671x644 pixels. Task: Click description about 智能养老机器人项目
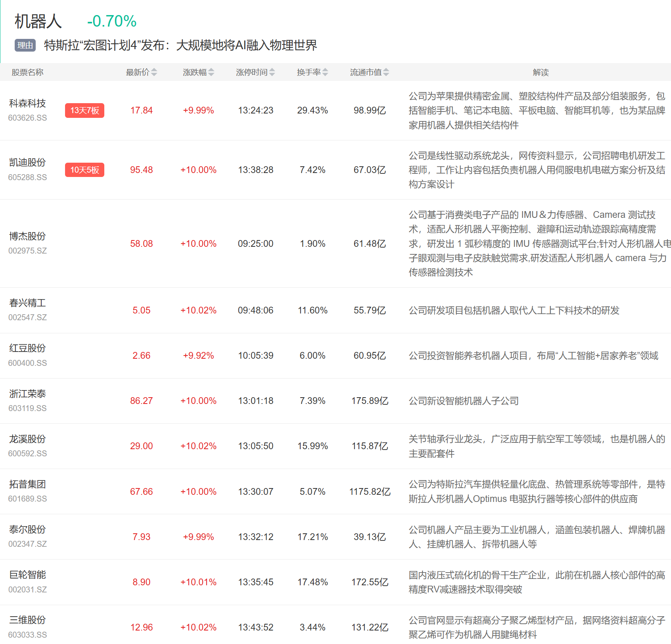coord(533,356)
